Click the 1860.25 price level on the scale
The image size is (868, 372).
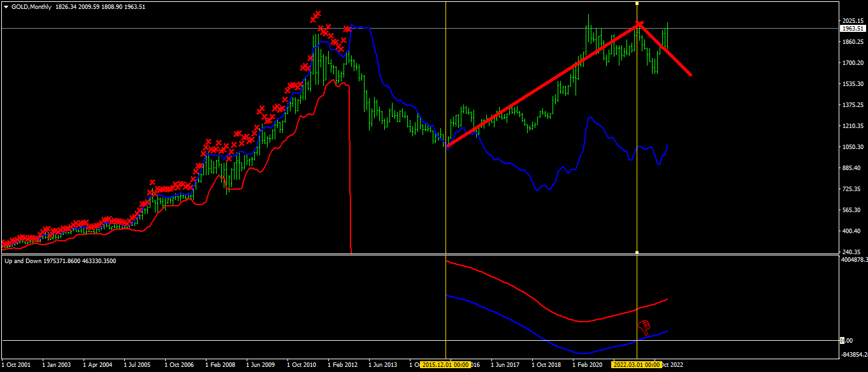pyautogui.click(x=853, y=42)
